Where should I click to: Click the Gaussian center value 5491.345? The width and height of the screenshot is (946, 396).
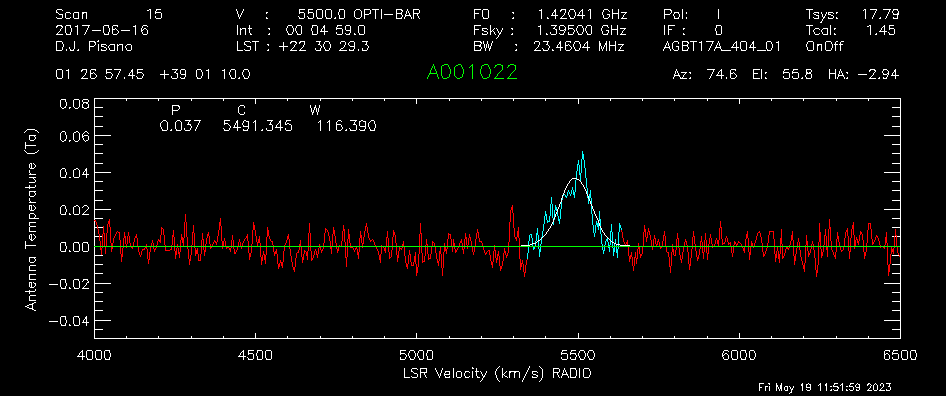coord(258,126)
